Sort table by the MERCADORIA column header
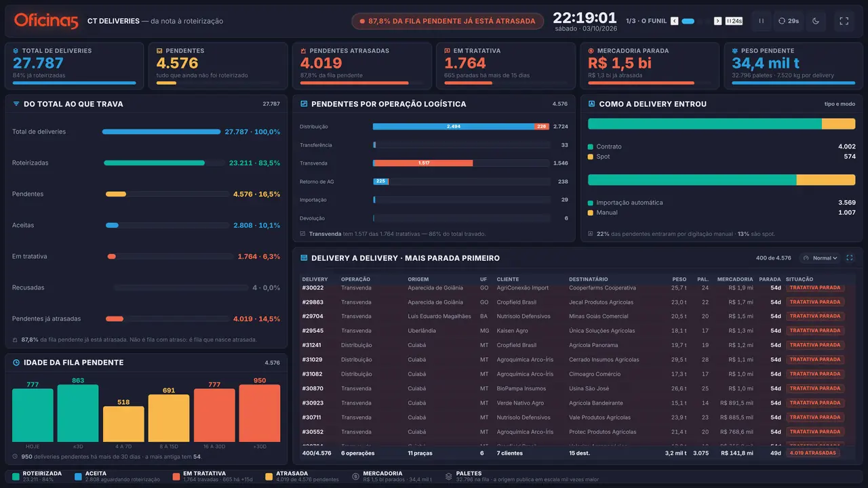Image resolution: width=868 pixels, height=488 pixels. [x=735, y=279]
